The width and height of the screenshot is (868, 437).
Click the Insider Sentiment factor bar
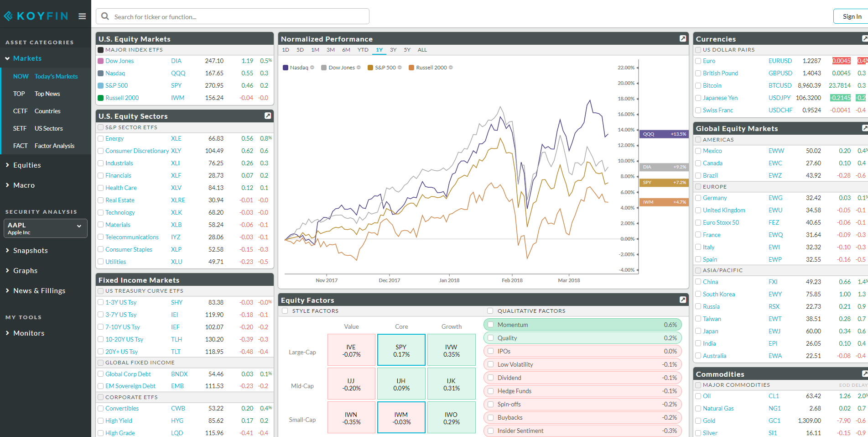click(583, 431)
